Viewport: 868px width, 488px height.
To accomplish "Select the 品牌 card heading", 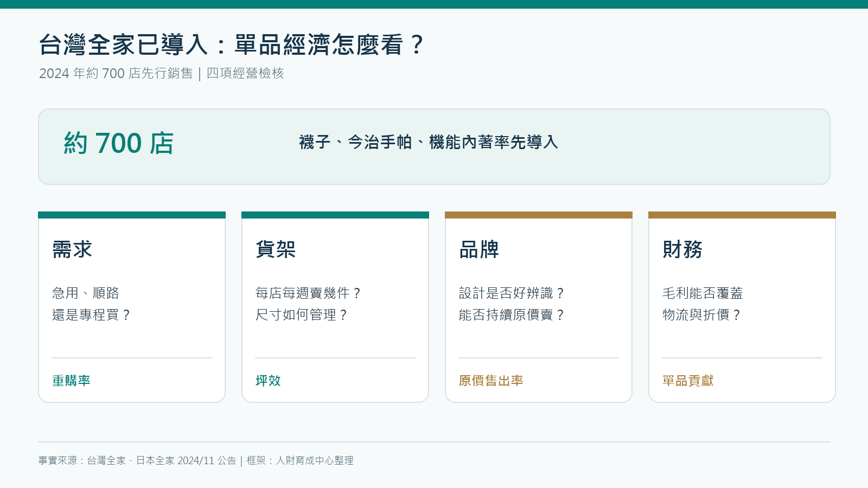I will 479,249.
